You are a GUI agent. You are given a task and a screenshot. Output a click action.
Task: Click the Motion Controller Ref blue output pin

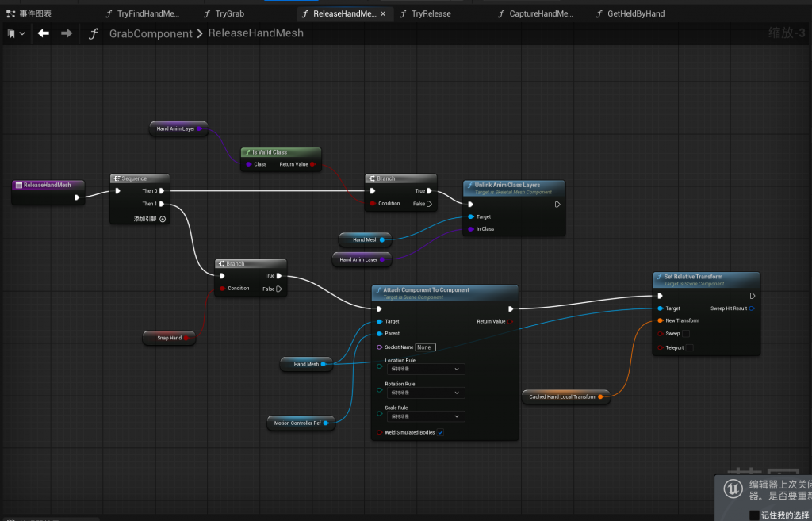pyautogui.click(x=326, y=423)
